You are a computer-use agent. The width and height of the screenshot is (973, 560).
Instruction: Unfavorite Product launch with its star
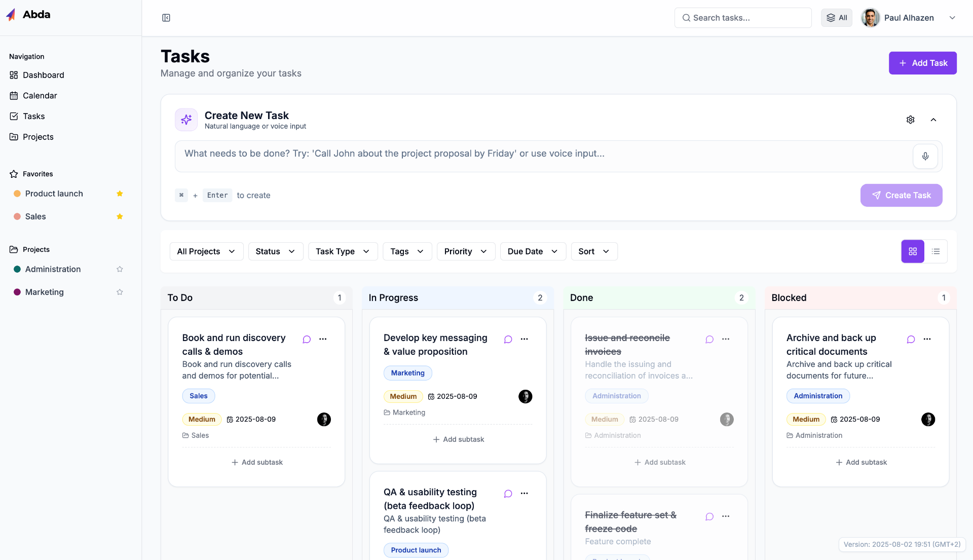click(x=120, y=194)
